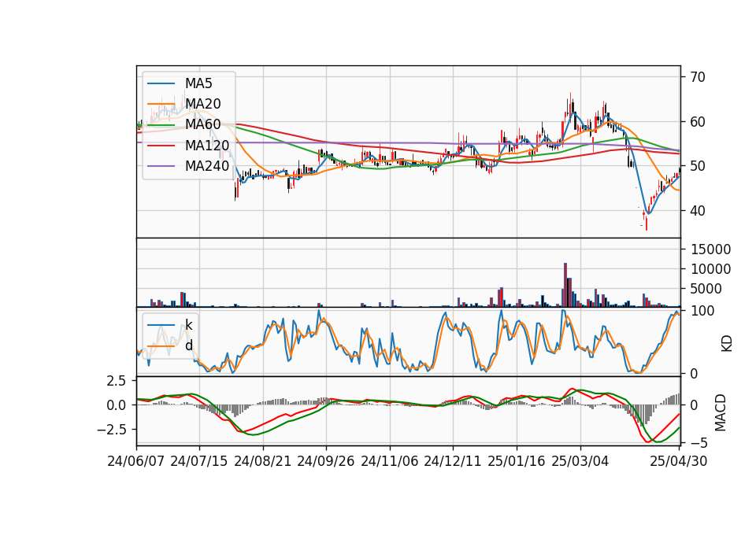
Task: Click the 25/03/04 date tick label
Action: (x=580, y=461)
